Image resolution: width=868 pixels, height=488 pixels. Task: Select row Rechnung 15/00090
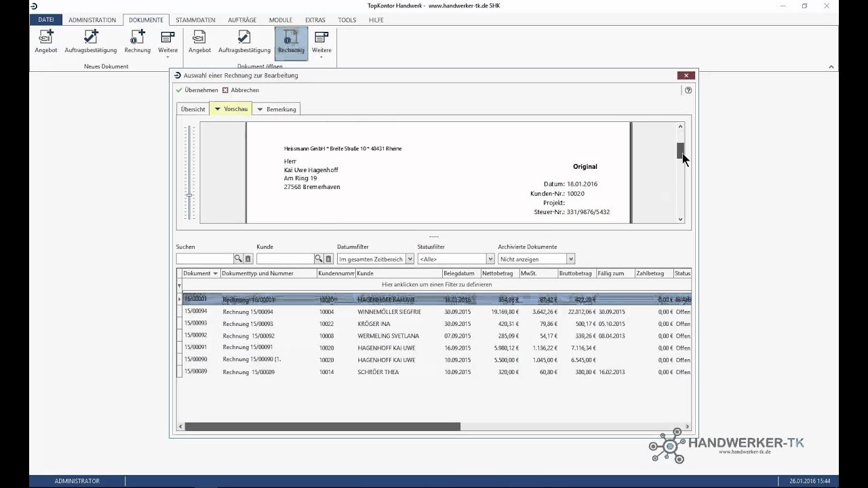pos(437,360)
